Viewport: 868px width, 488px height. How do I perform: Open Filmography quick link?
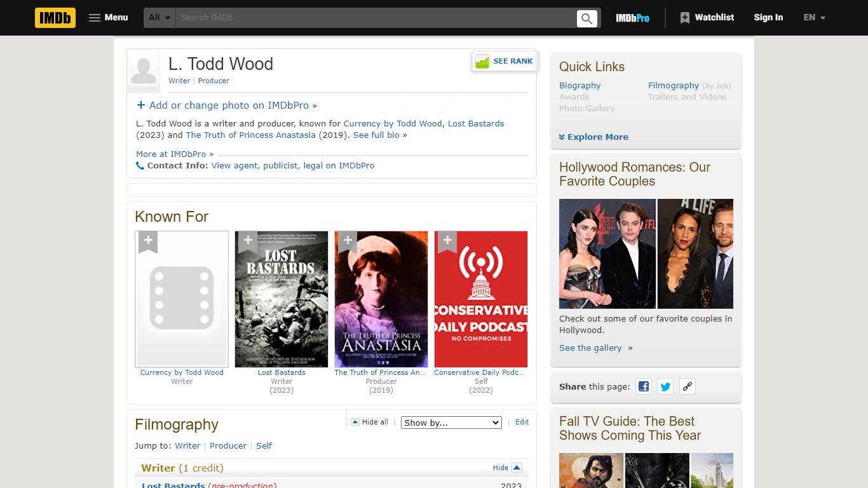coord(674,86)
